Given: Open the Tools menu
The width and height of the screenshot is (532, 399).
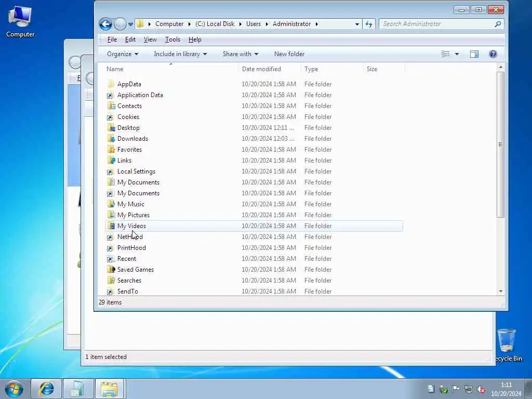Looking at the screenshot, I should click(x=172, y=39).
